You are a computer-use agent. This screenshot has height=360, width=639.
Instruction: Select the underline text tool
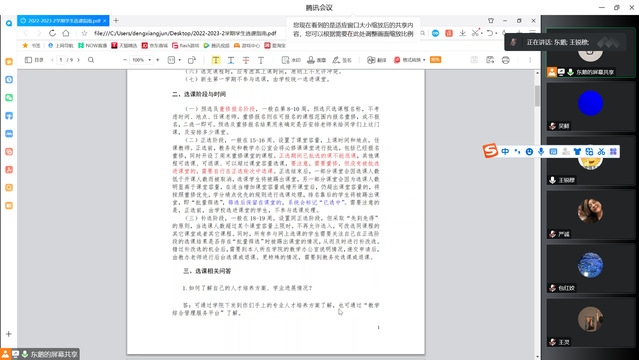click(x=231, y=60)
